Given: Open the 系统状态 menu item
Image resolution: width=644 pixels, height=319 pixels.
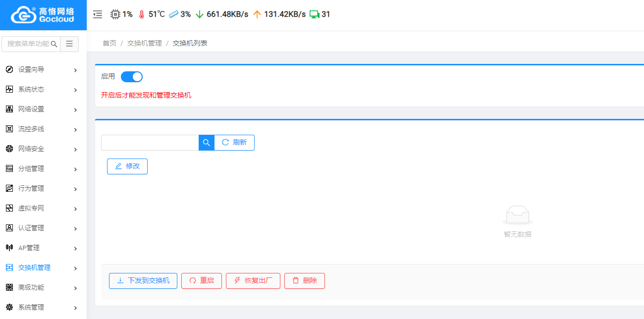Looking at the screenshot, I should click(x=43, y=89).
